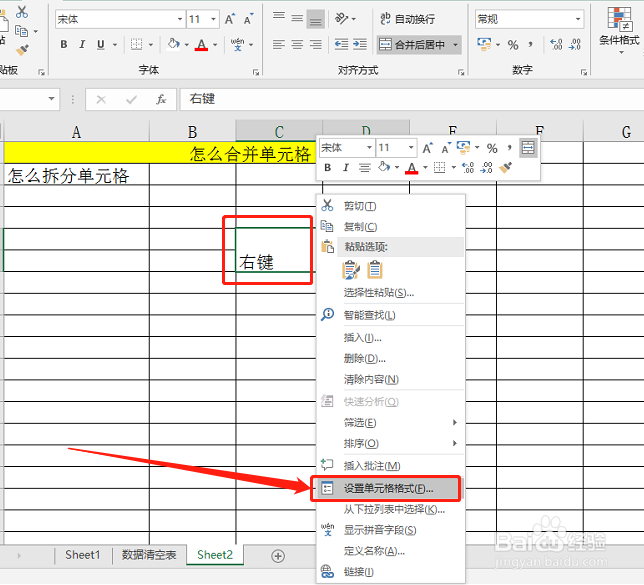
Task: Switch to the 数据清空表 sheet tab
Action: point(149,555)
